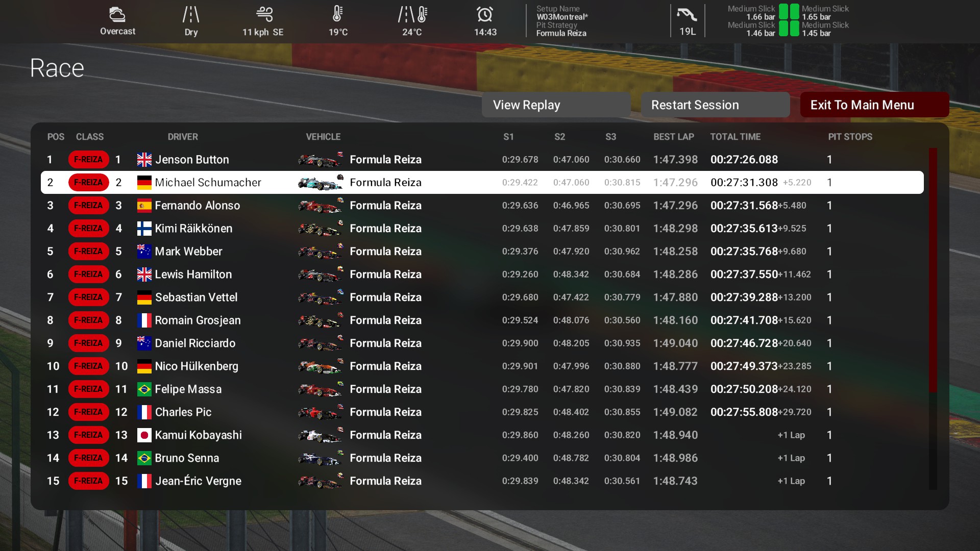Screen dimensions: 980x551
Task: Click the Dry track condition icon
Action: click(191, 14)
